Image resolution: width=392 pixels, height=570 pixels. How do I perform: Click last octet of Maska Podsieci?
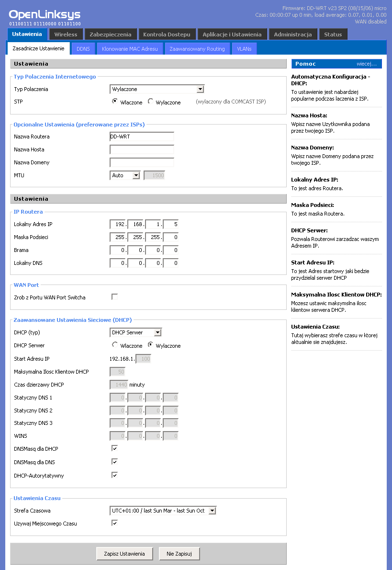pyautogui.click(x=171, y=237)
